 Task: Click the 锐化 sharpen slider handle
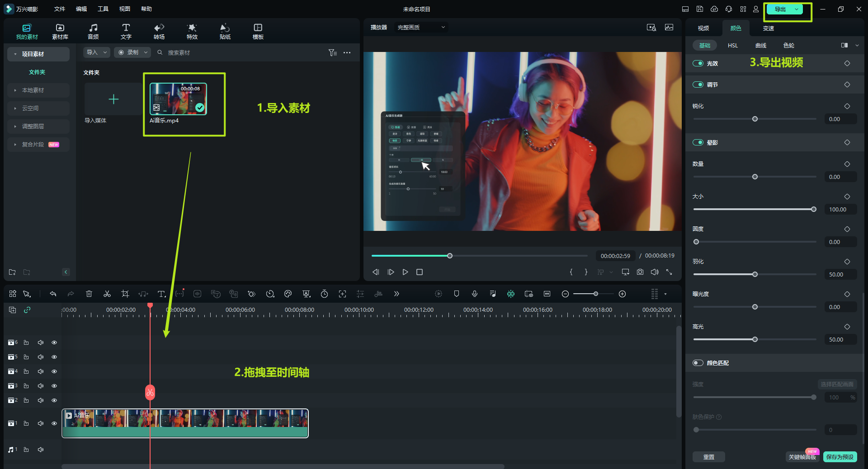tap(755, 119)
